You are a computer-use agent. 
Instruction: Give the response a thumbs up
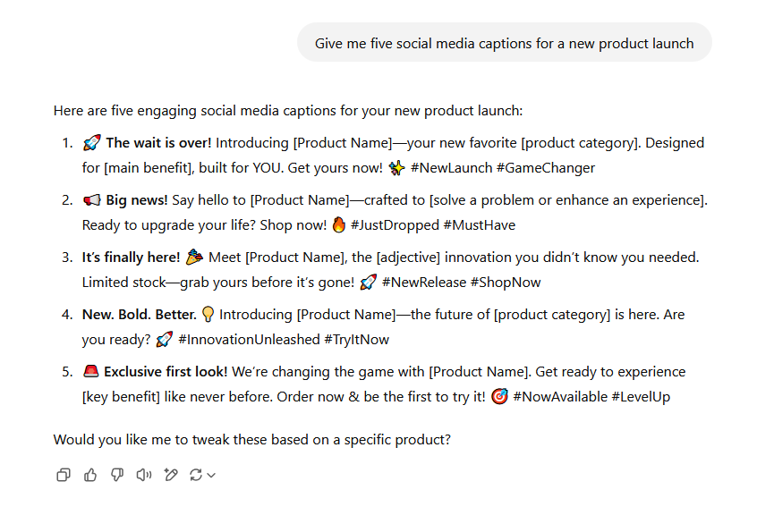point(90,475)
